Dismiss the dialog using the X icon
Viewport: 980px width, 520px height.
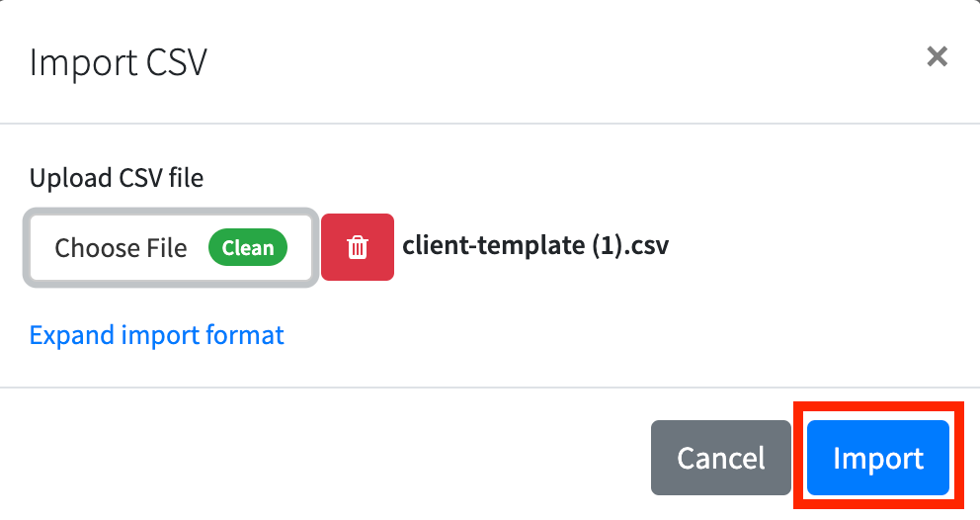tap(937, 57)
